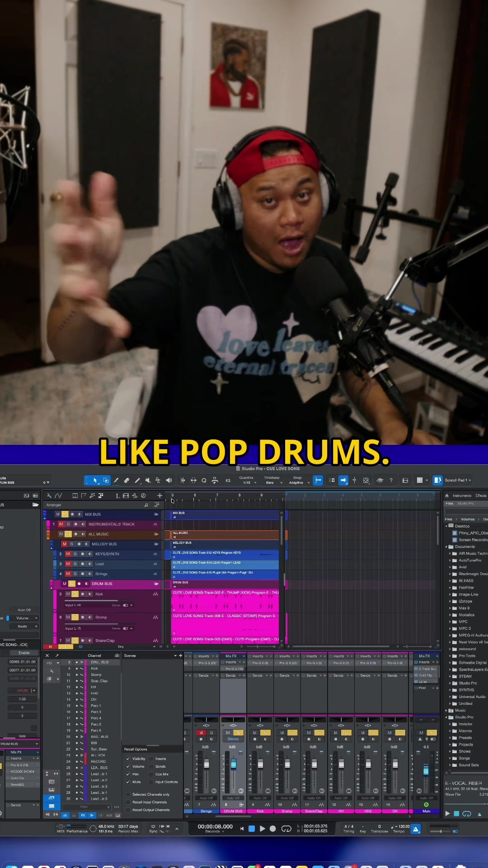Screen dimensions: 488x868
Task: Mute the Strings mixer channel
Action: pyautogui.click(x=201, y=732)
